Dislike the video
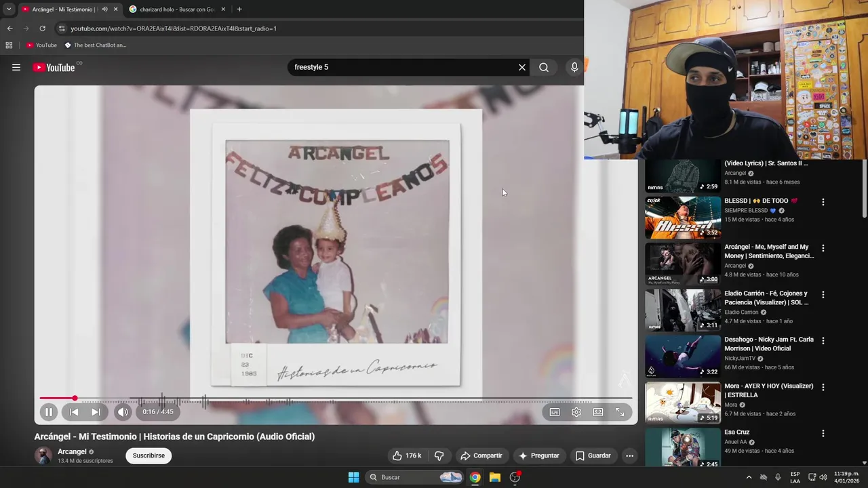 439,455
